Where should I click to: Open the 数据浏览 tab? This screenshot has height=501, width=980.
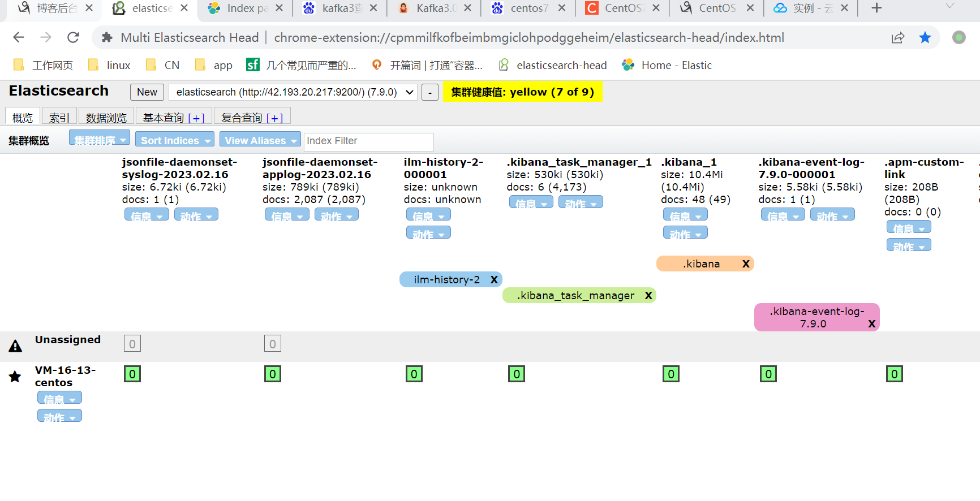click(106, 117)
